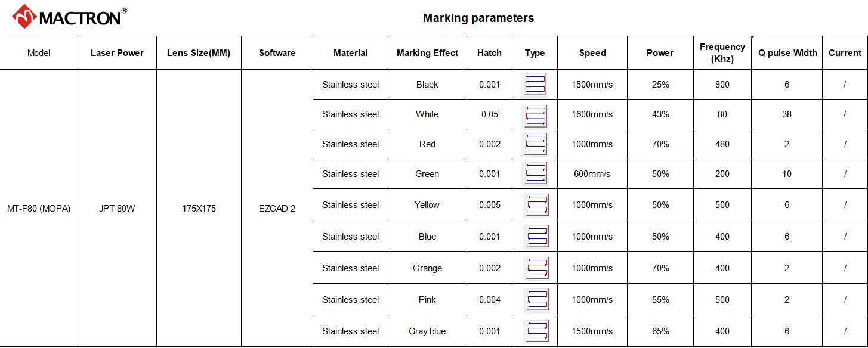This screenshot has width=868, height=348.
Task: Select the Software column header
Action: (277, 53)
